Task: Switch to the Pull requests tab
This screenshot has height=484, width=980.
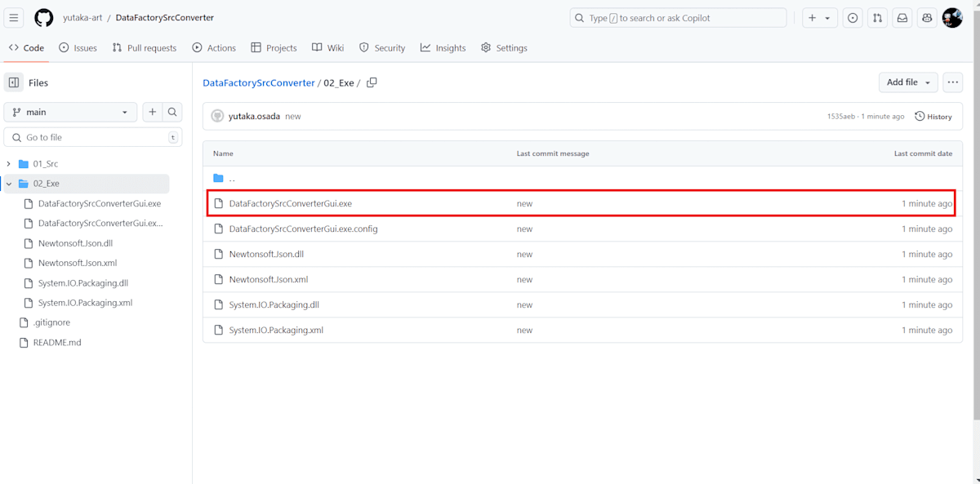Action: point(145,48)
